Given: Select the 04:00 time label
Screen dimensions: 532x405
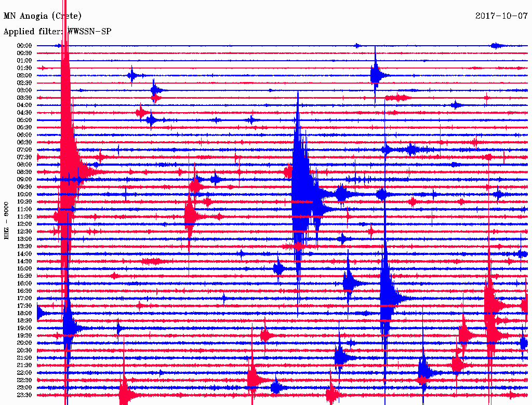Looking at the screenshot, I should 24,105.
